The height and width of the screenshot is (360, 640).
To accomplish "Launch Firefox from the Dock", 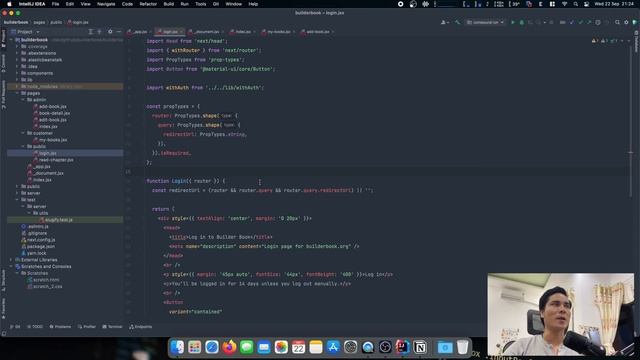I will pos(229,347).
